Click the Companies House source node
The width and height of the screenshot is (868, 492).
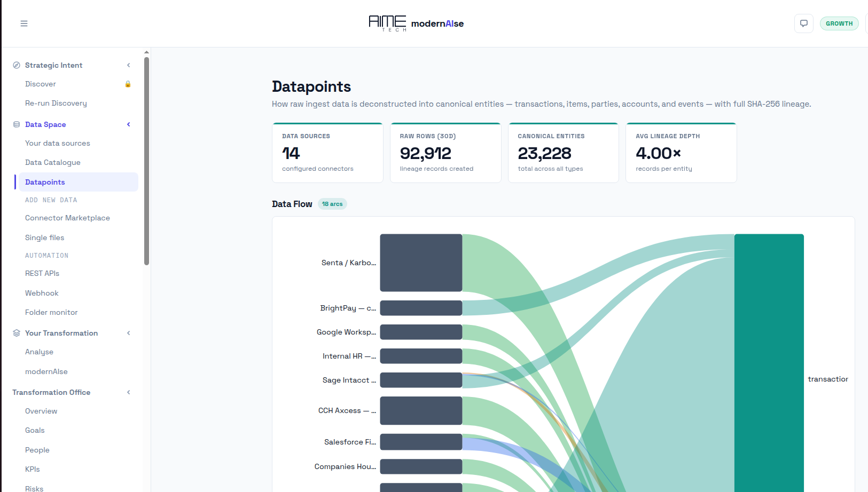(x=421, y=466)
